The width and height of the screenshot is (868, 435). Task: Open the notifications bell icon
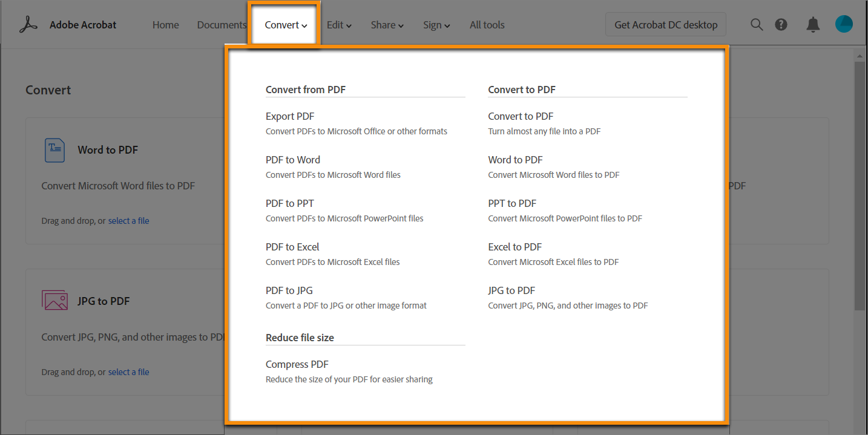tap(813, 25)
